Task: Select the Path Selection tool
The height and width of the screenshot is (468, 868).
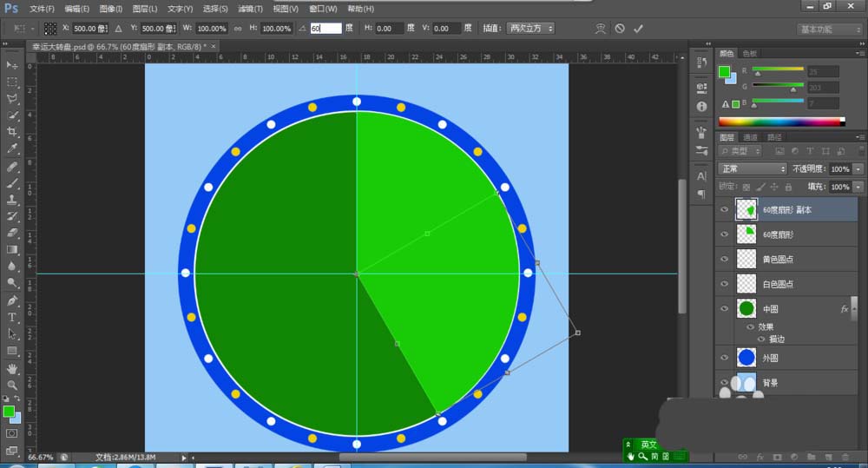Action: (x=11, y=334)
